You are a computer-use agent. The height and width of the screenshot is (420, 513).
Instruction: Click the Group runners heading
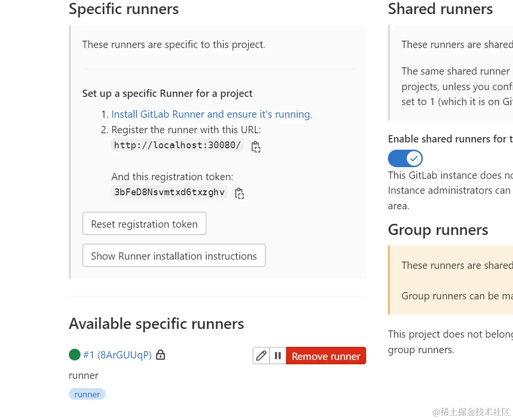[x=438, y=230]
